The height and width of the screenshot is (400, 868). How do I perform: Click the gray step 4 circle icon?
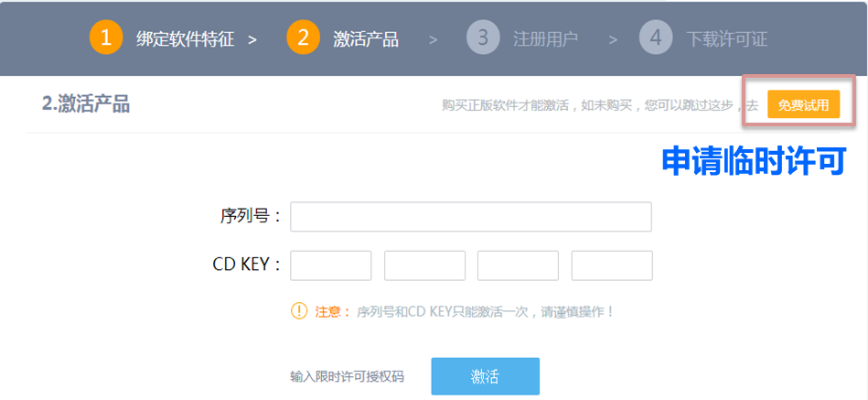click(x=656, y=38)
